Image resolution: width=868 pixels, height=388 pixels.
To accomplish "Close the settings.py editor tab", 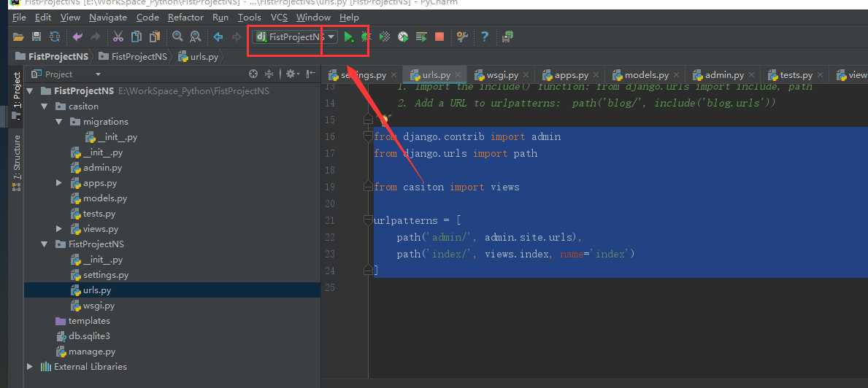I will click(393, 75).
